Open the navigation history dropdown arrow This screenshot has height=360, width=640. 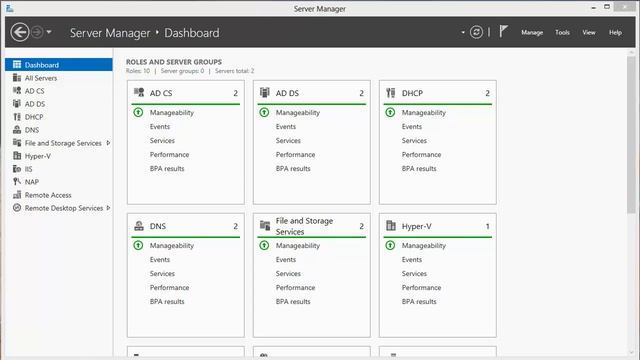point(49,32)
